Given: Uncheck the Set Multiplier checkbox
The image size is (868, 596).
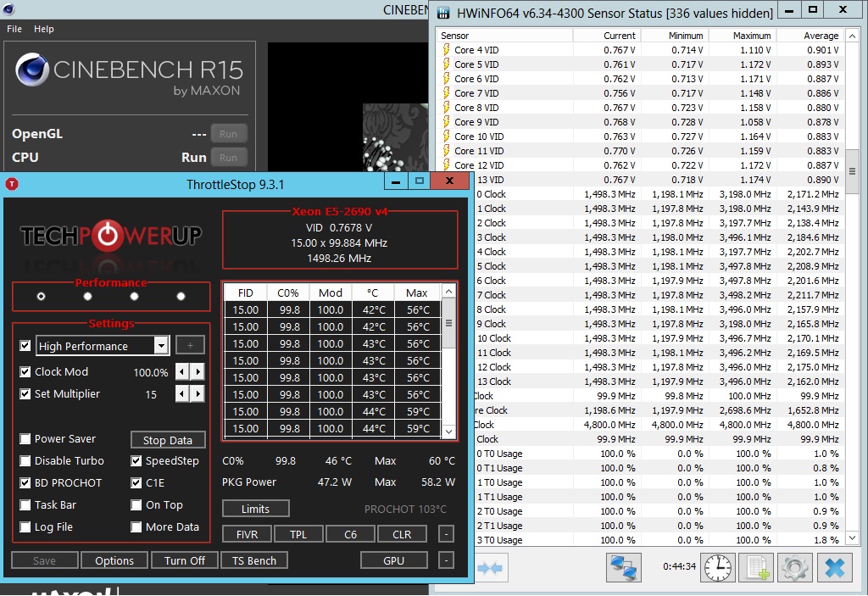Looking at the screenshot, I should coord(25,394).
